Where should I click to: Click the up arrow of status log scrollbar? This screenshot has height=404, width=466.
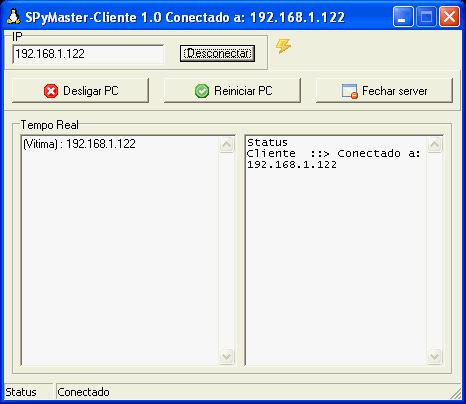pyautogui.click(x=435, y=145)
